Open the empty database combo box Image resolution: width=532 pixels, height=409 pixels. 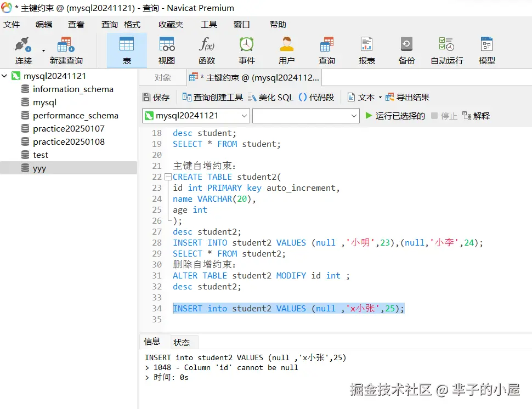click(305, 116)
